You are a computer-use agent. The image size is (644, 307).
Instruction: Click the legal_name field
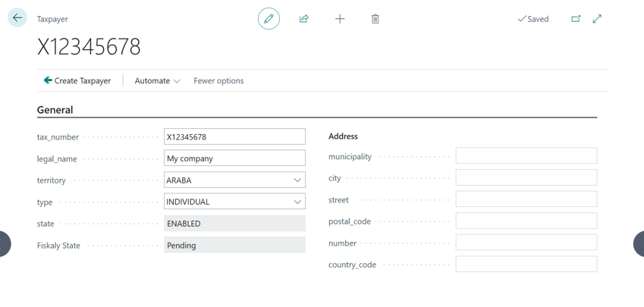tap(234, 158)
